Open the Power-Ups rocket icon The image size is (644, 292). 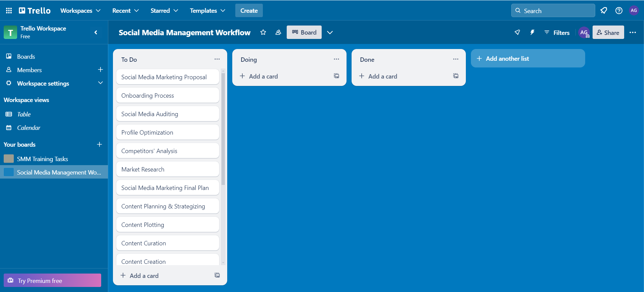pos(517,33)
